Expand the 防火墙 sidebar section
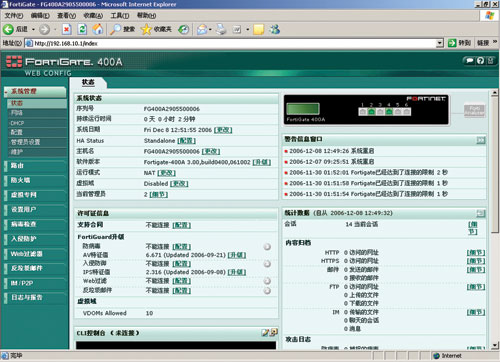 [x=35, y=180]
